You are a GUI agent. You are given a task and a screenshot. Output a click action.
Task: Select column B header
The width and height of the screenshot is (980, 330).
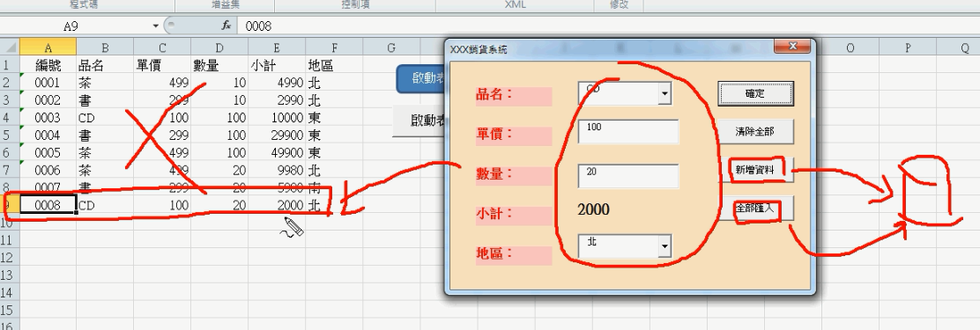click(105, 48)
